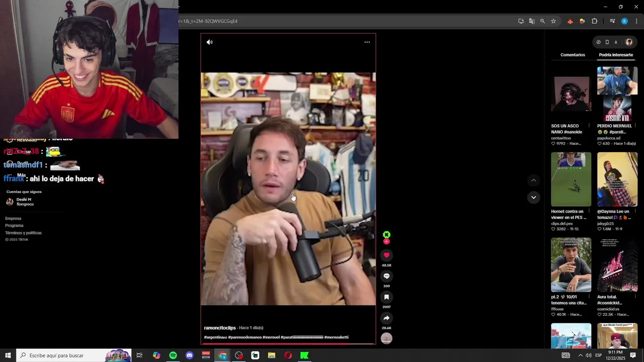Open the Aura total cosmickid thumbnail
Screen dimensions: 644x362
pos(617,265)
